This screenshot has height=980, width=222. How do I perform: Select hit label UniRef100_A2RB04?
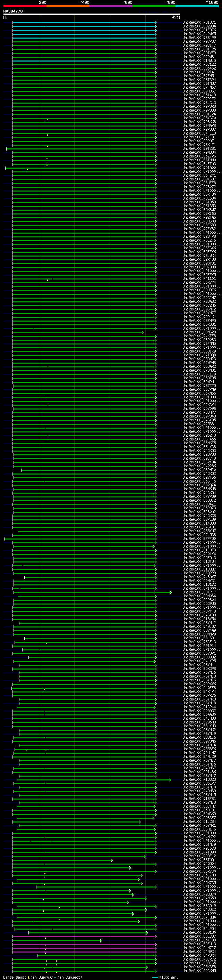tap(199, 600)
